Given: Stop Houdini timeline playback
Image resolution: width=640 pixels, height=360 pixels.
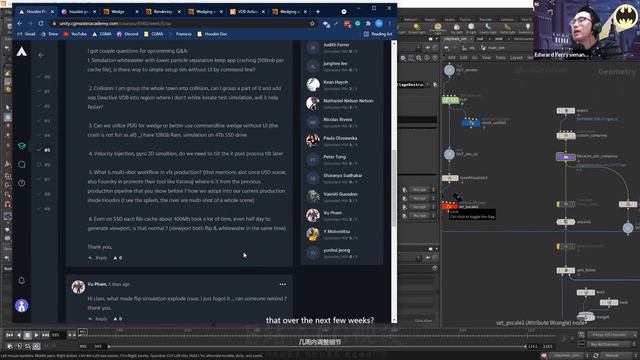Looking at the screenshot, I should tap(27, 335).
